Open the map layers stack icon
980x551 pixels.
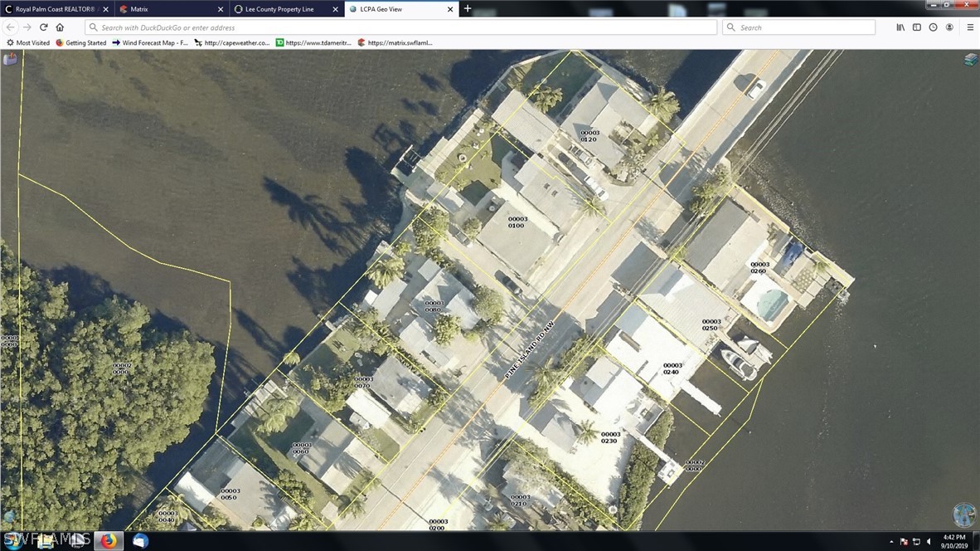tap(970, 60)
